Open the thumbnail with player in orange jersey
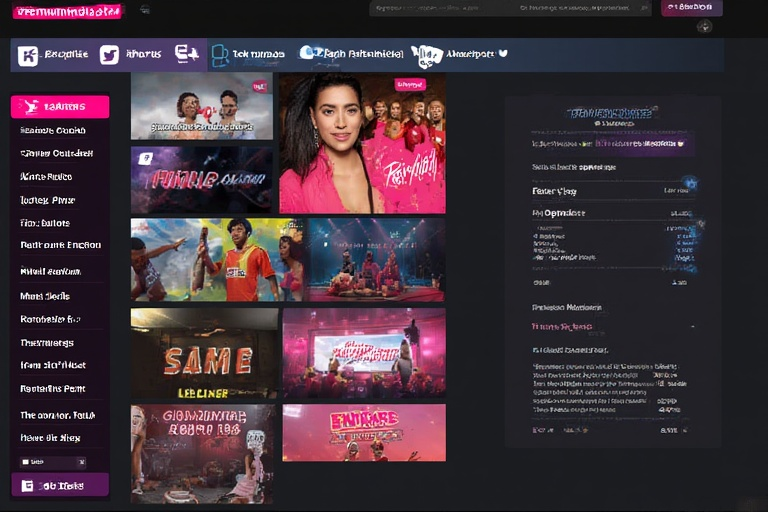 (216, 260)
